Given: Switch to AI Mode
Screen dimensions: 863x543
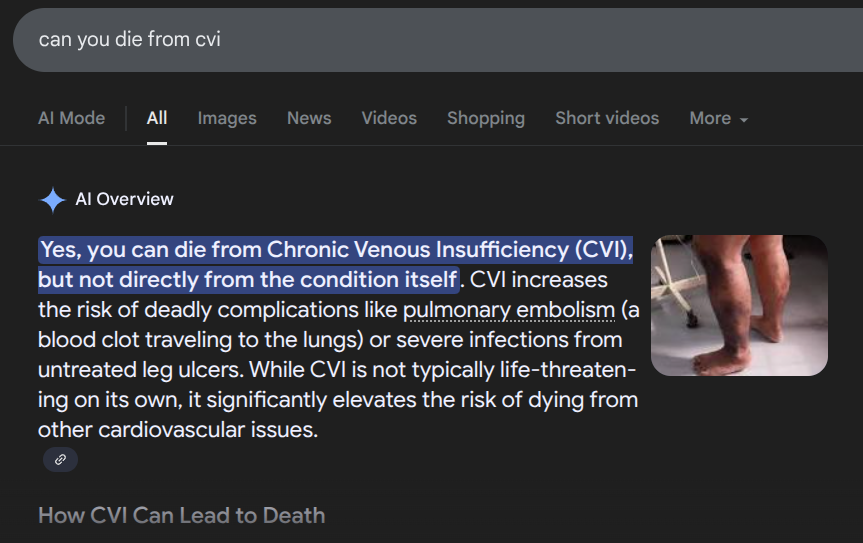Looking at the screenshot, I should (x=71, y=118).
